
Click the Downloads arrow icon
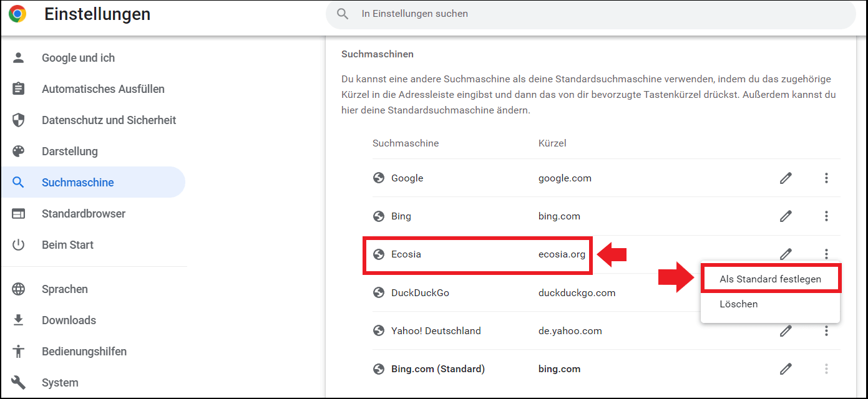pos(19,320)
